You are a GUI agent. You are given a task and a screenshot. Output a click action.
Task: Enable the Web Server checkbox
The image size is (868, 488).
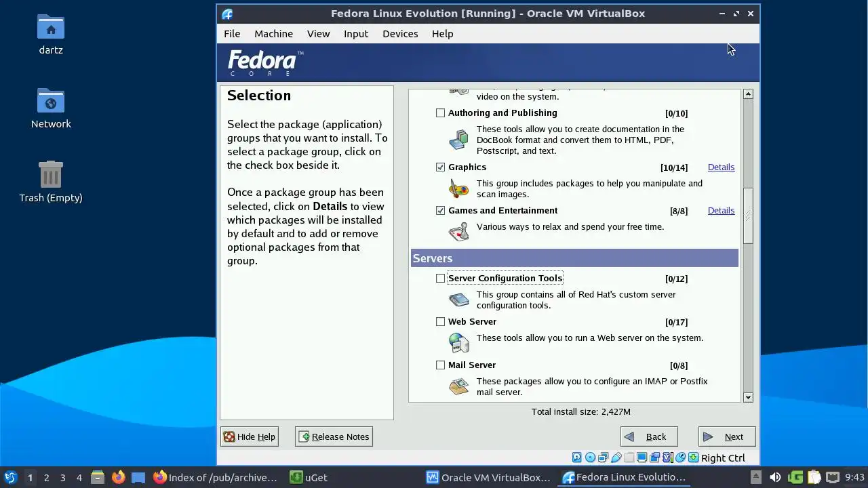pyautogui.click(x=440, y=322)
